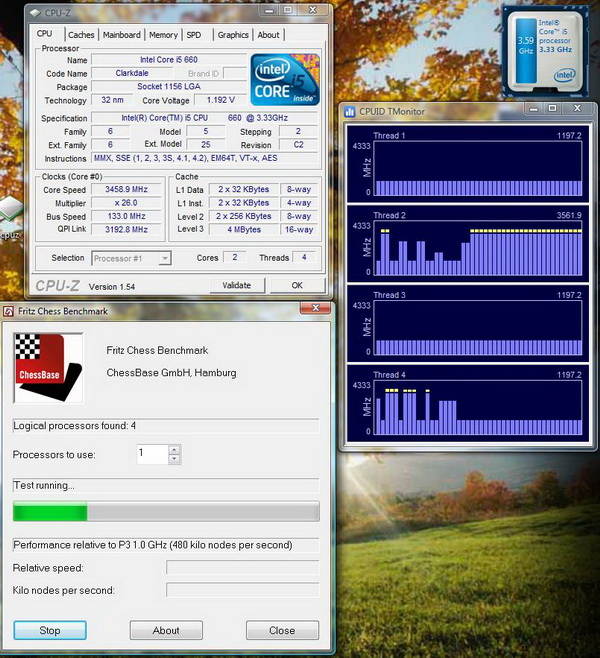This screenshot has height=658, width=600.
Task: Click the Thread 1 frequency graph
Action: pos(477,168)
